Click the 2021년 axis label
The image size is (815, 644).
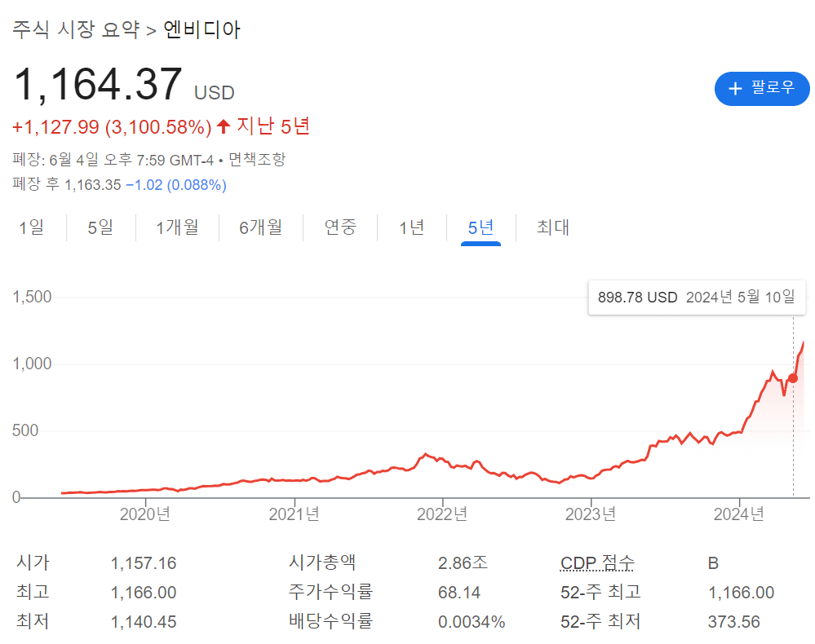coord(294,514)
